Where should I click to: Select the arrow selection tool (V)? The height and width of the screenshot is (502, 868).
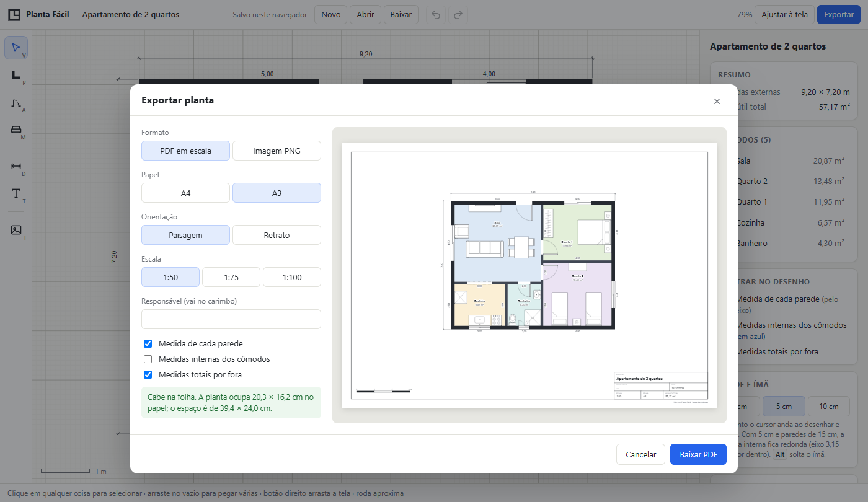pos(16,48)
